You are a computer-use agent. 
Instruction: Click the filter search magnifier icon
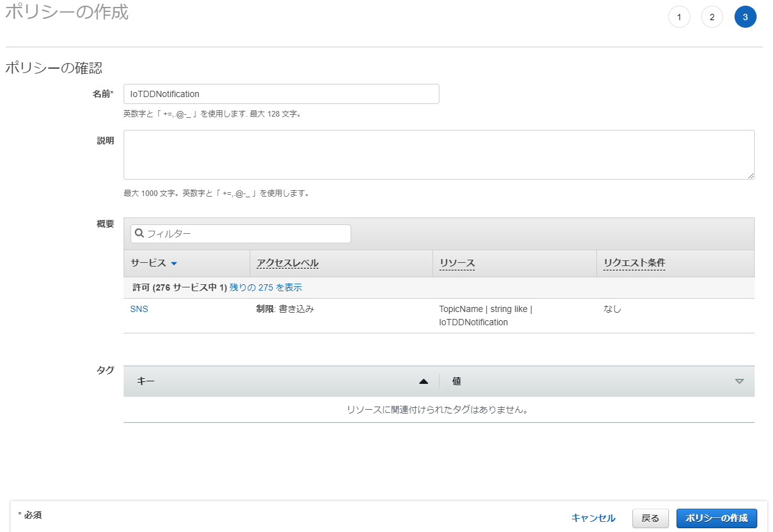(140, 233)
